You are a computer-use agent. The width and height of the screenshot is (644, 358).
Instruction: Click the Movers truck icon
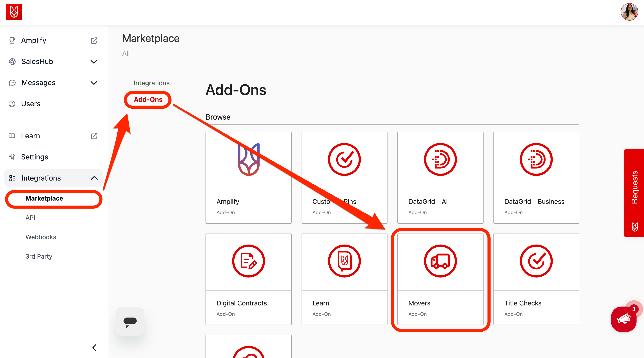pyautogui.click(x=440, y=261)
